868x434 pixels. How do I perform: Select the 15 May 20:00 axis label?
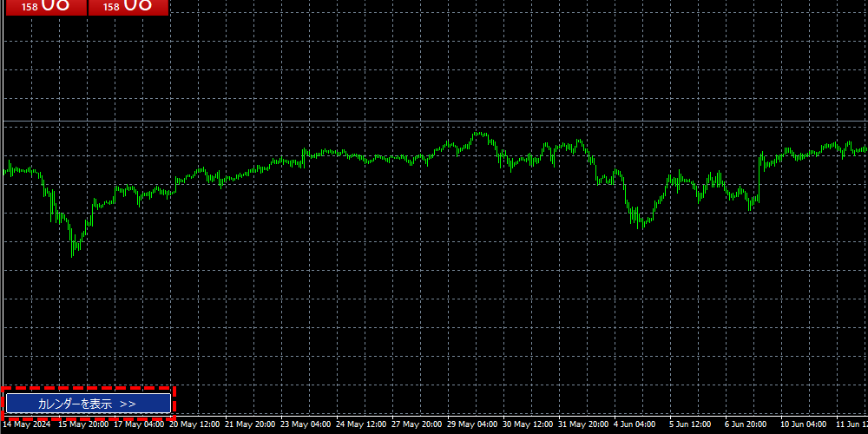point(83,425)
